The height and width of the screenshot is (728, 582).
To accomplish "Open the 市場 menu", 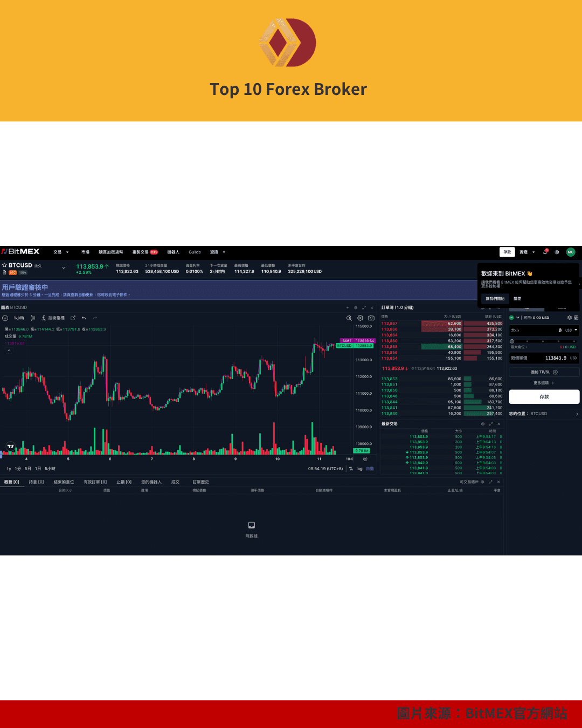I will pyautogui.click(x=85, y=252).
